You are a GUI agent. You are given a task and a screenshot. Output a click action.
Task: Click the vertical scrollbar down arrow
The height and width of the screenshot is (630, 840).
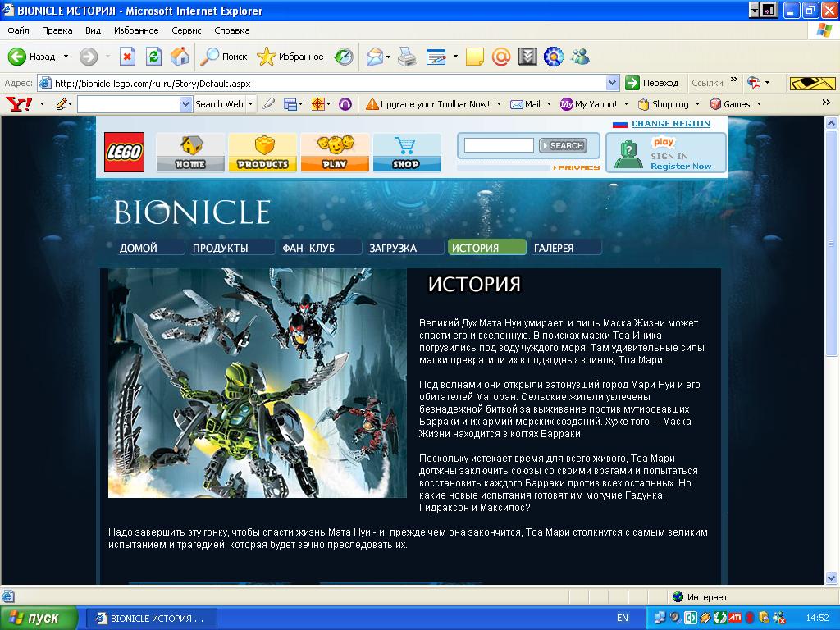[832, 577]
